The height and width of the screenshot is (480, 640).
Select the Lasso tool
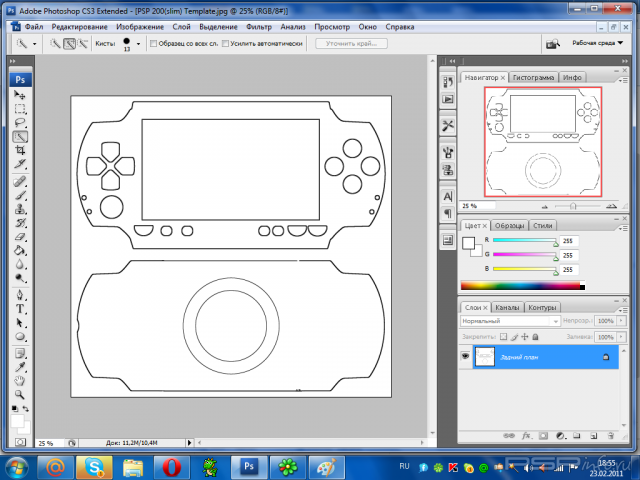tap(20, 122)
